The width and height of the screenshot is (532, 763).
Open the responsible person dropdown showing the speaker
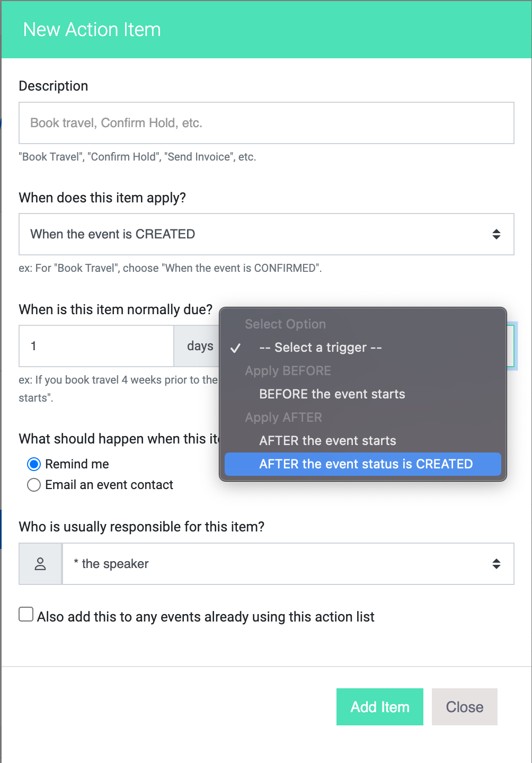pos(288,564)
